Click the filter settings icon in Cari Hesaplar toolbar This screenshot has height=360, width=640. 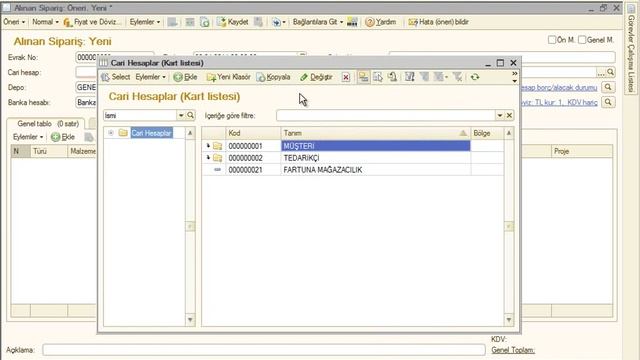409,77
